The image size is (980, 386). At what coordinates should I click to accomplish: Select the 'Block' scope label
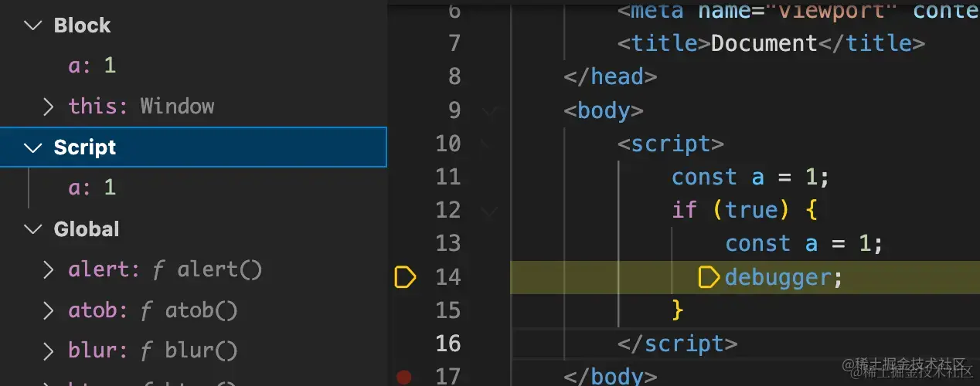click(x=82, y=25)
